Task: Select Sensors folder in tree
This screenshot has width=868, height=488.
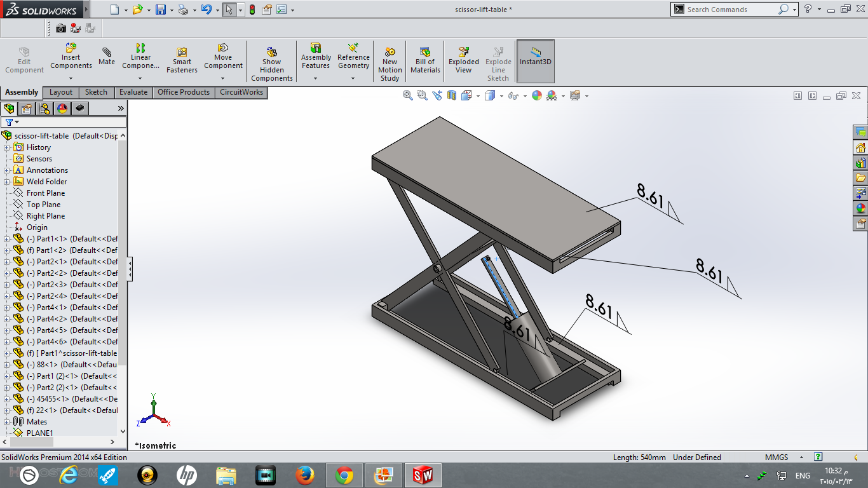Action: tap(39, 159)
